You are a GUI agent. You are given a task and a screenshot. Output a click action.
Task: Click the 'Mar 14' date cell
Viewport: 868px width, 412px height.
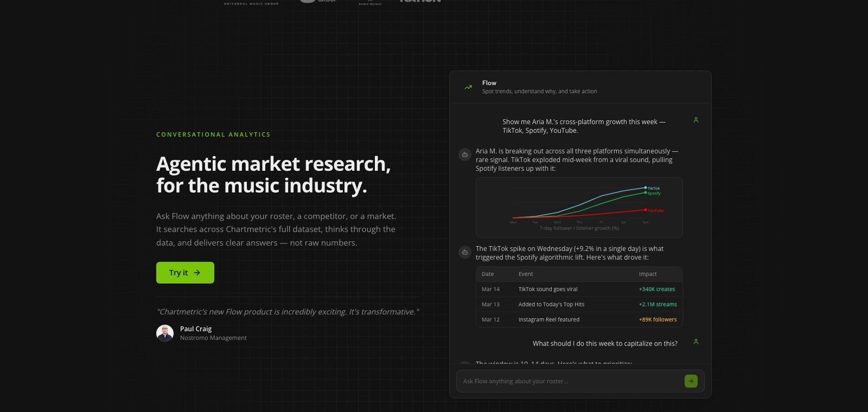490,289
